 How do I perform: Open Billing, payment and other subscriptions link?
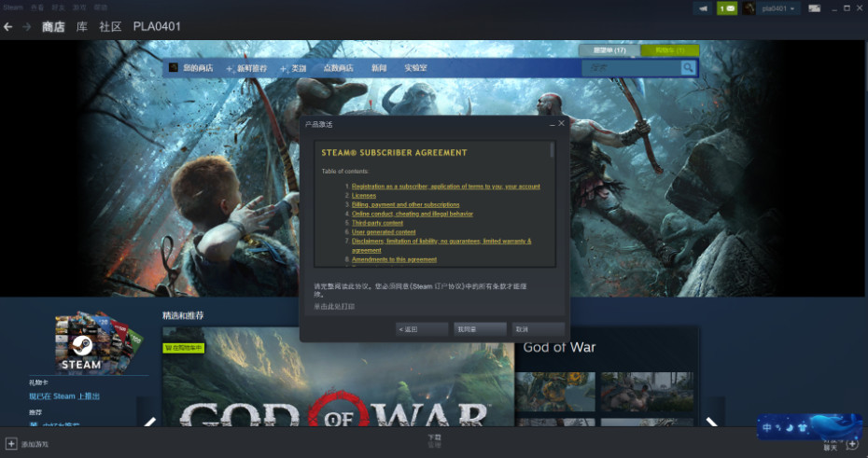pyautogui.click(x=405, y=204)
